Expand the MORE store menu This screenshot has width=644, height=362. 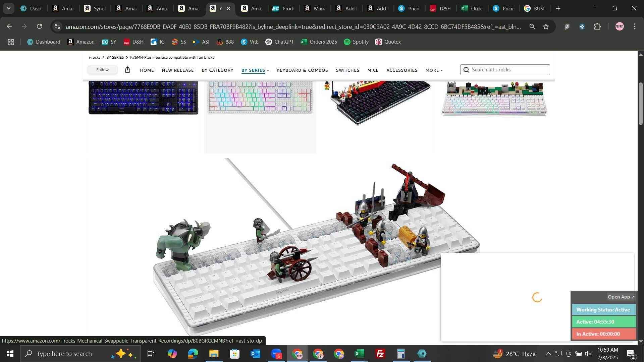point(434,70)
